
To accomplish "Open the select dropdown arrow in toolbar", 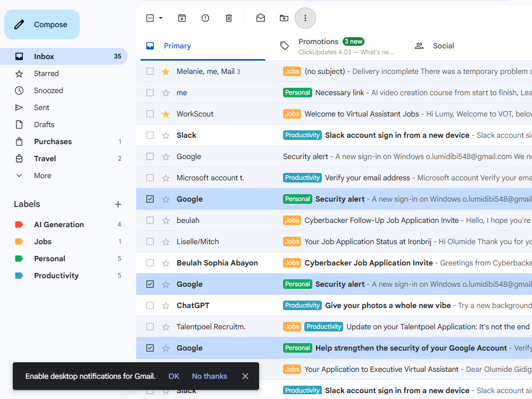I will point(161,18).
